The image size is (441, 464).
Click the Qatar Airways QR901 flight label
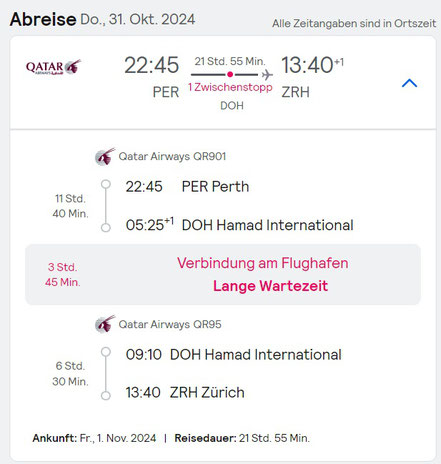172,156
